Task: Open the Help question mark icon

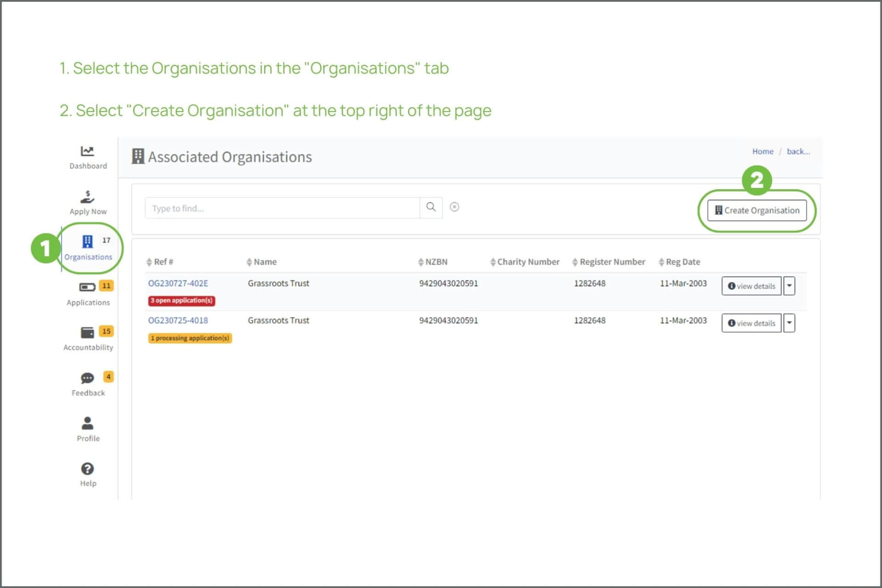Action: click(x=87, y=469)
